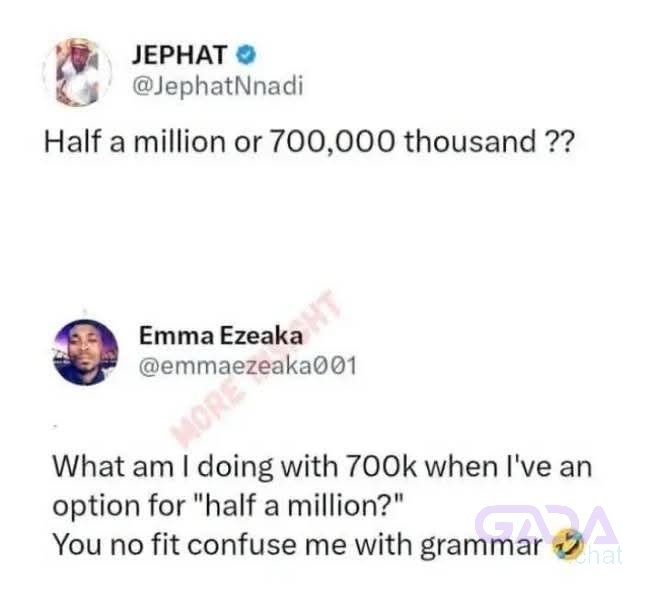Click the '700k' word in Emma's reply
The width and height of the screenshot is (654, 595).
point(381,466)
